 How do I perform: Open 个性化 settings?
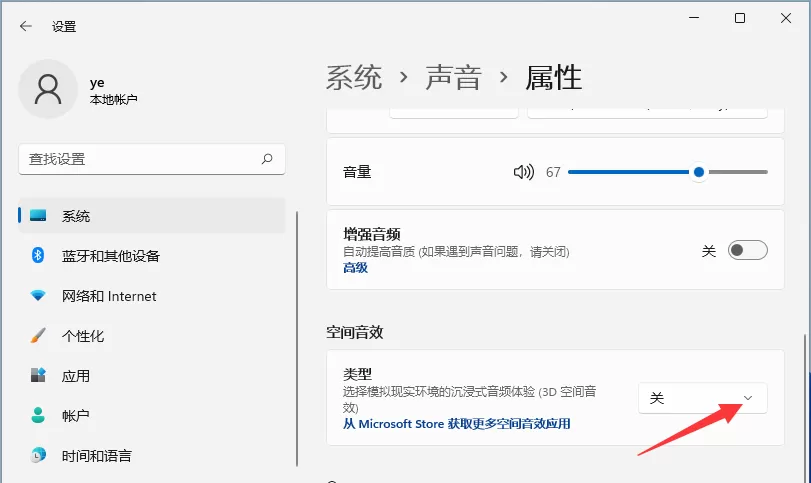pyautogui.click(x=152, y=336)
